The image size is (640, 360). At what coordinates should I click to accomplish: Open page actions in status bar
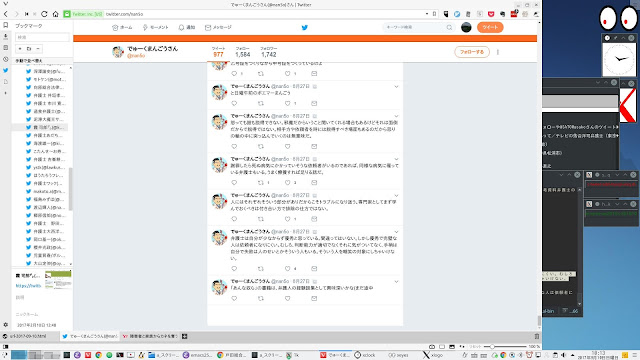coord(462,347)
